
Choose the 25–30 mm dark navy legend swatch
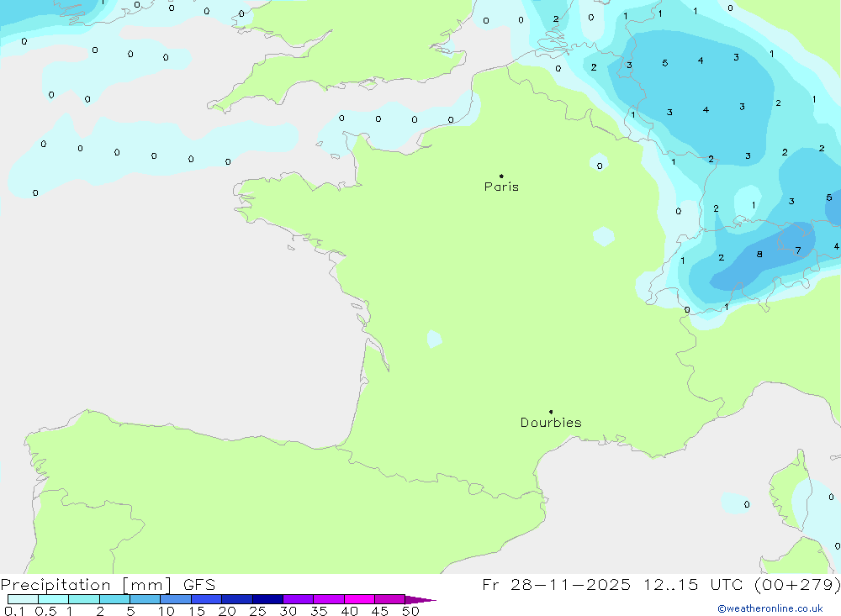pos(267,599)
